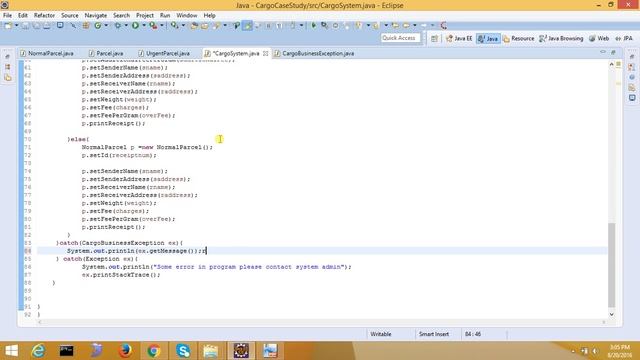Click the 'Writable' status bar entry
The height and width of the screenshot is (360, 640).
(380, 334)
